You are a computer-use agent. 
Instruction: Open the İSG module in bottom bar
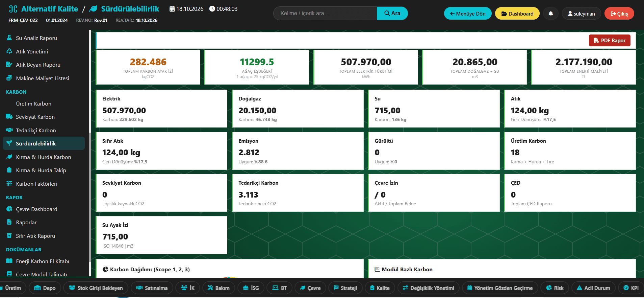(251, 288)
